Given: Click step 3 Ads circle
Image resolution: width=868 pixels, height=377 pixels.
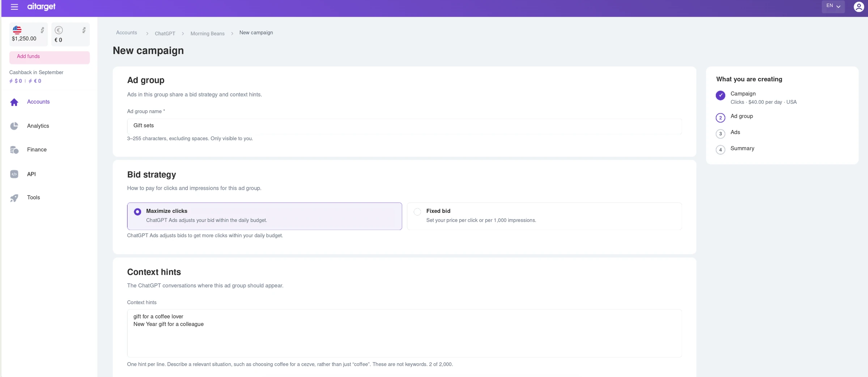Looking at the screenshot, I should click(x=720, y=134).
